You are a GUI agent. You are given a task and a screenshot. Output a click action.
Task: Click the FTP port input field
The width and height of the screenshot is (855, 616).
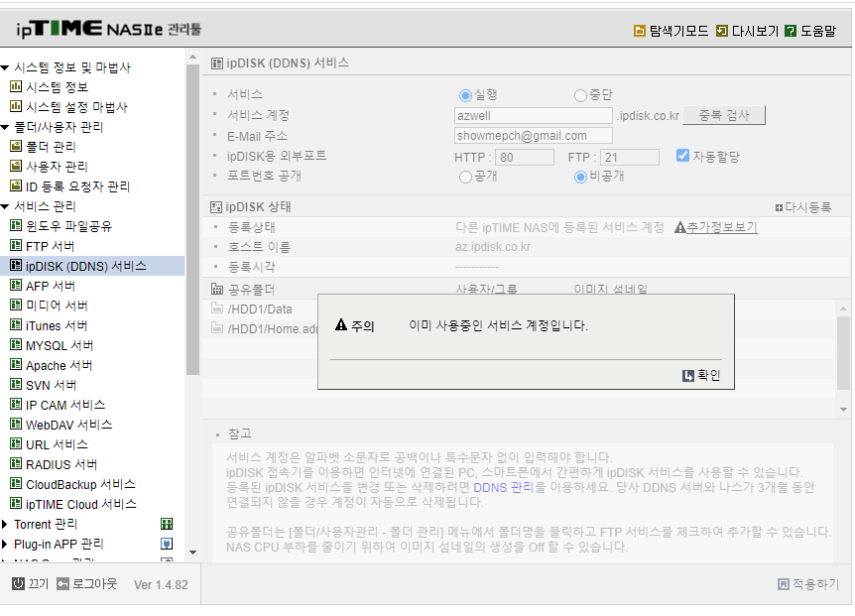click(630, 157)
